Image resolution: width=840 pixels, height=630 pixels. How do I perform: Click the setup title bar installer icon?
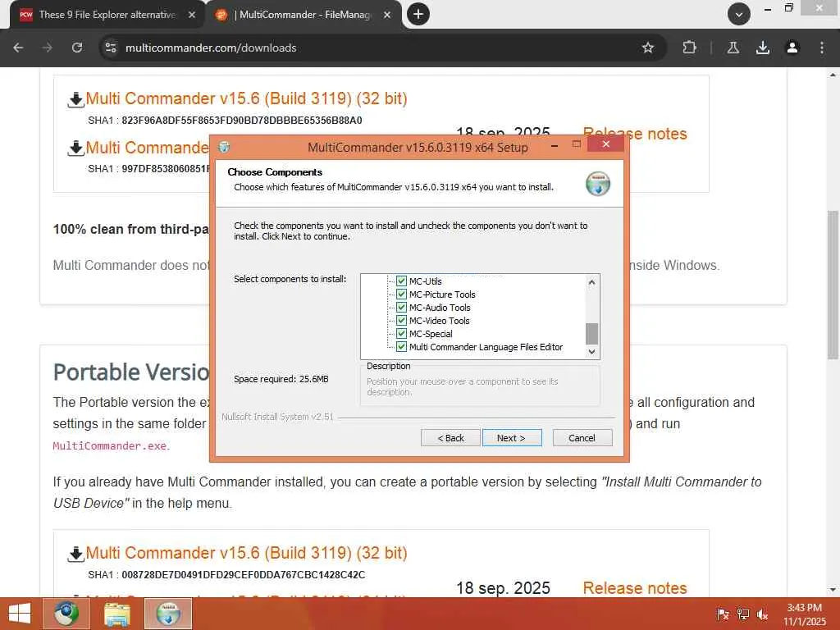tap(225, 147)
